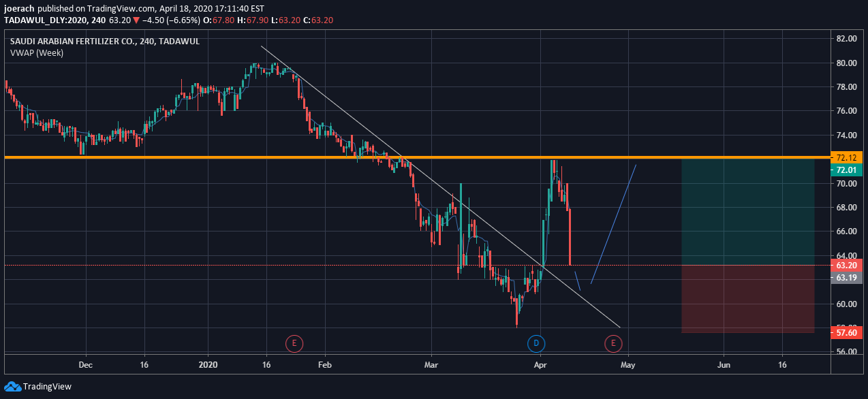The image size is (868, 399).
Task: Click the SAUDI ARABIAN FERTILIZER CO. chart title
Action: [105, 41]
